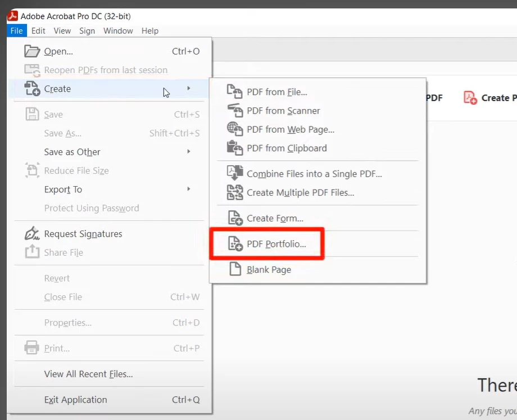517x420 pixels.
Task: Open the View menu
Action: [x=62, y=31]
